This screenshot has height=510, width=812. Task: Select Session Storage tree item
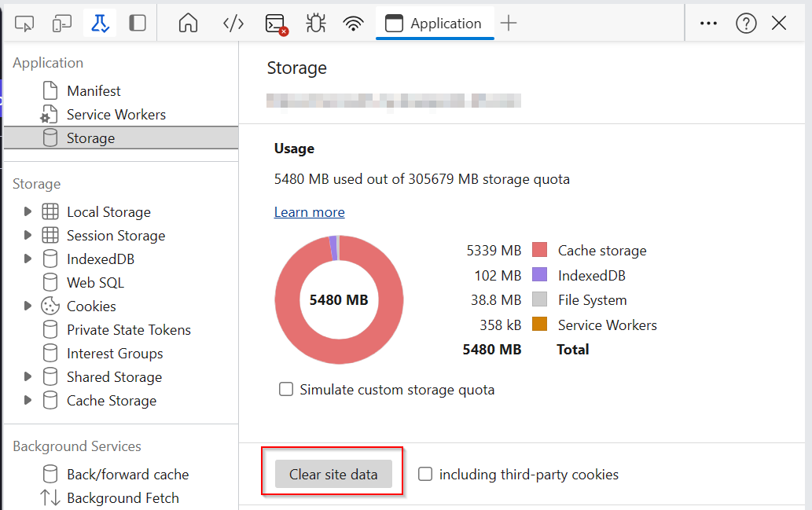(x=116, y=236)
